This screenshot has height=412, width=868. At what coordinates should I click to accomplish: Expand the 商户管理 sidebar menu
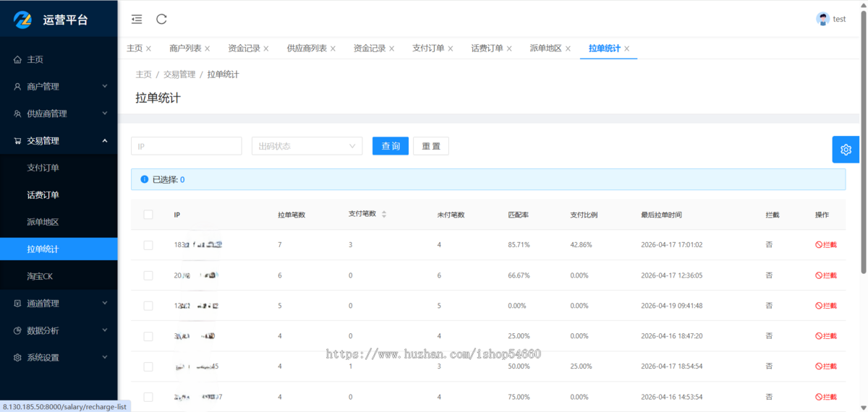click(59, 87)
